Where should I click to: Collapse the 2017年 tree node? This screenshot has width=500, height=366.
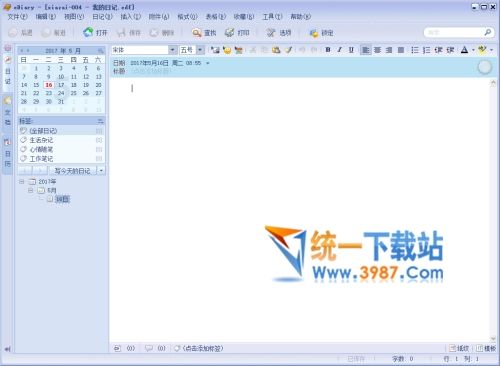[x=22, y=181]
